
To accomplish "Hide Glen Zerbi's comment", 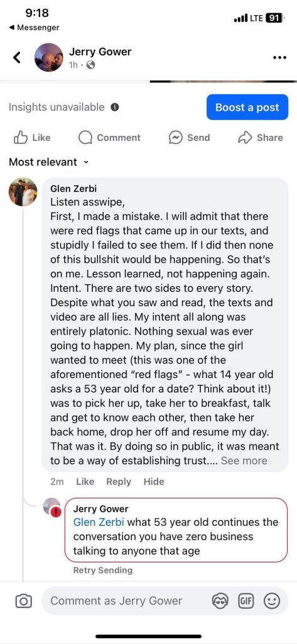I will (x=154, y=482).
